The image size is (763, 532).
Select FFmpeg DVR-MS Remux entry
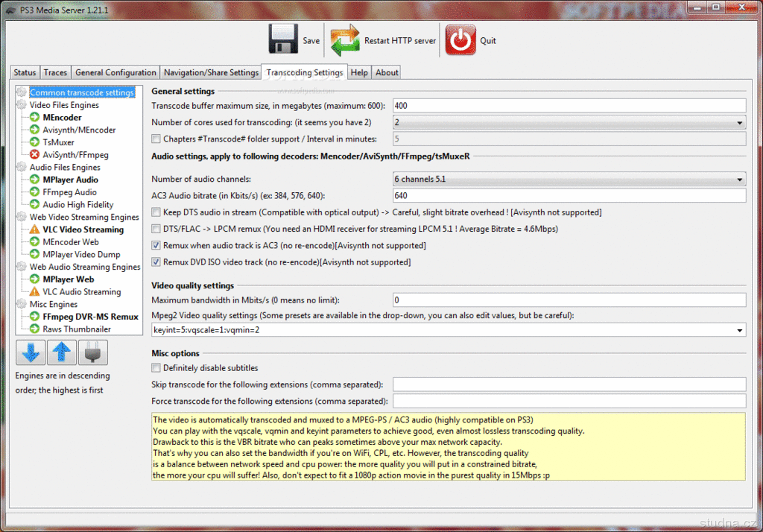90,317
